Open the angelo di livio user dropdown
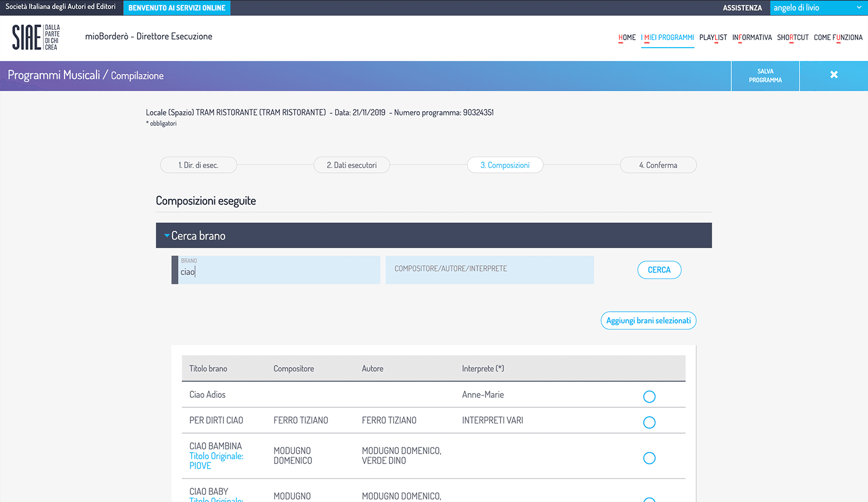 point(818,8)
